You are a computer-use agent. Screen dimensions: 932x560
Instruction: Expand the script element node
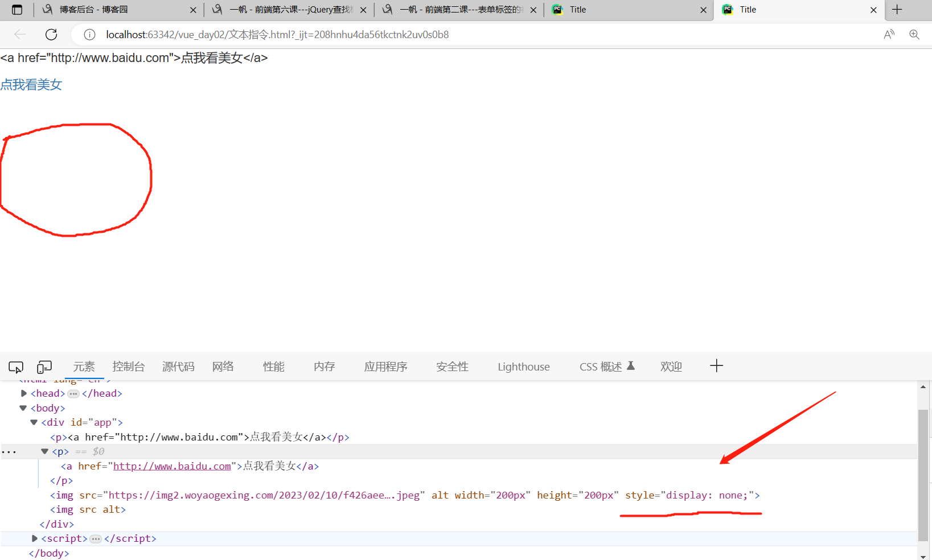click(34, 538)
